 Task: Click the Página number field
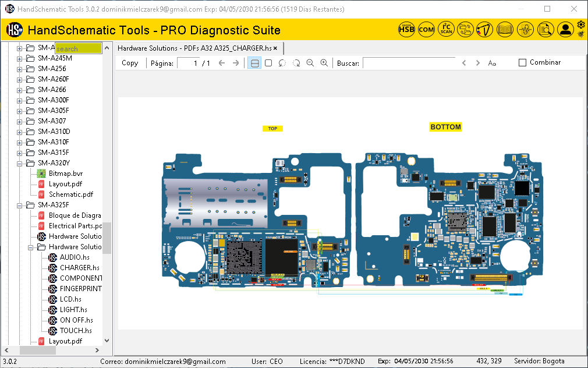pos(188,63)
